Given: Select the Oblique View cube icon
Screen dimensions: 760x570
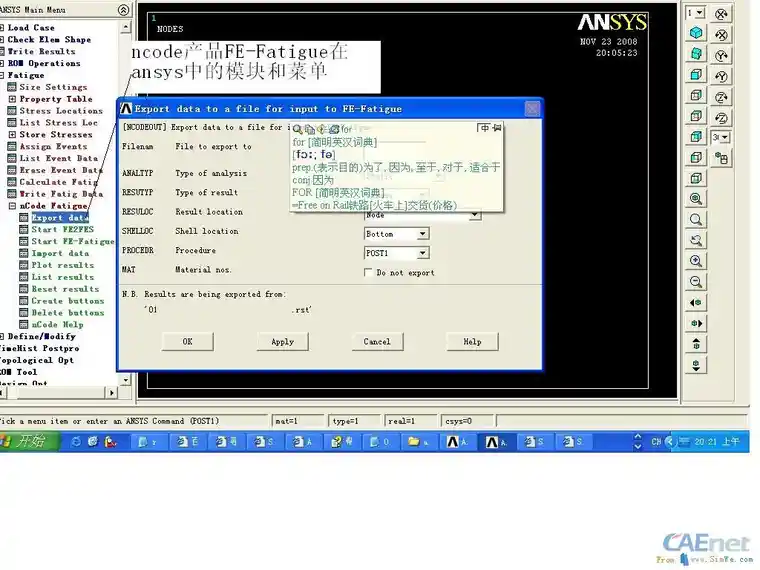Looking at the screenshot, I should point(696,54).
